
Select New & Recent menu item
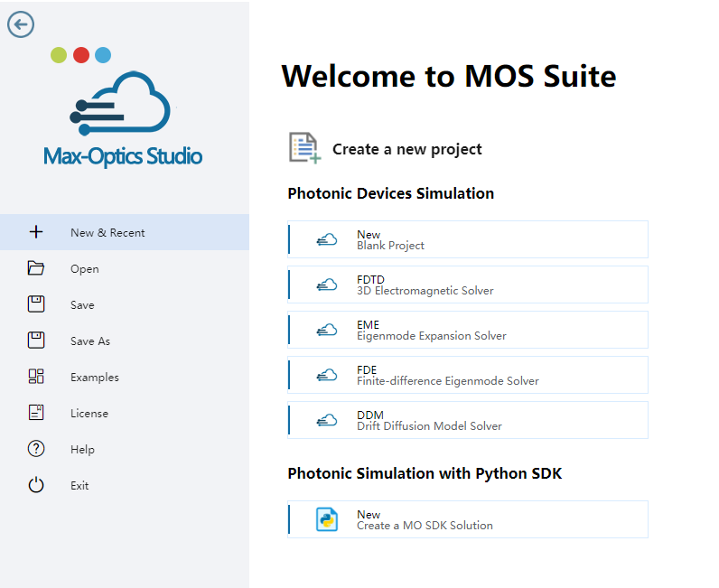point(125,232)
